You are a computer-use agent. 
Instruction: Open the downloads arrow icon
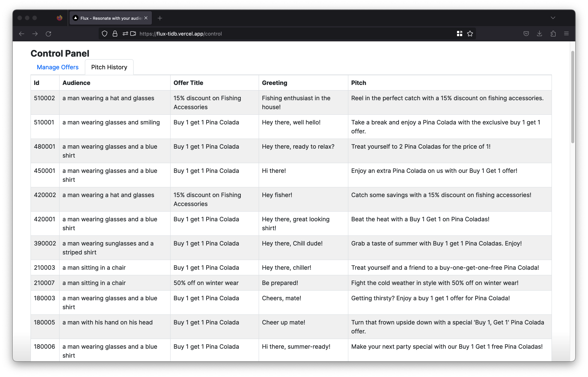point(540,34)
